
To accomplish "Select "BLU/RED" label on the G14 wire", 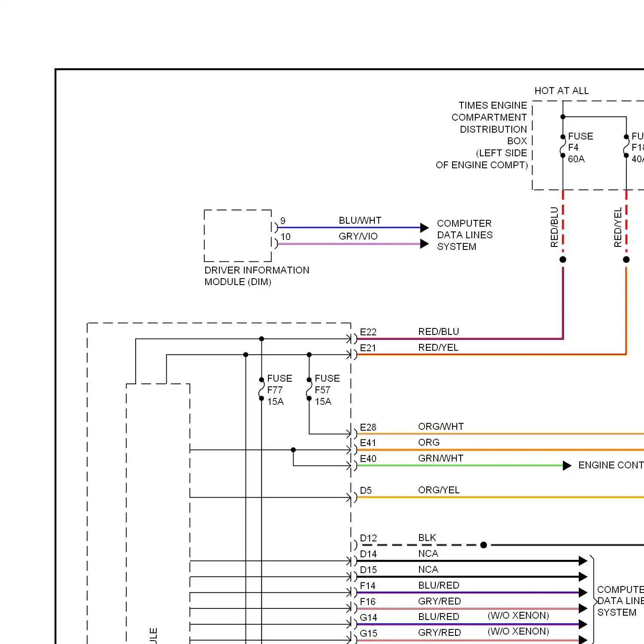I will (x=439, y=617).
